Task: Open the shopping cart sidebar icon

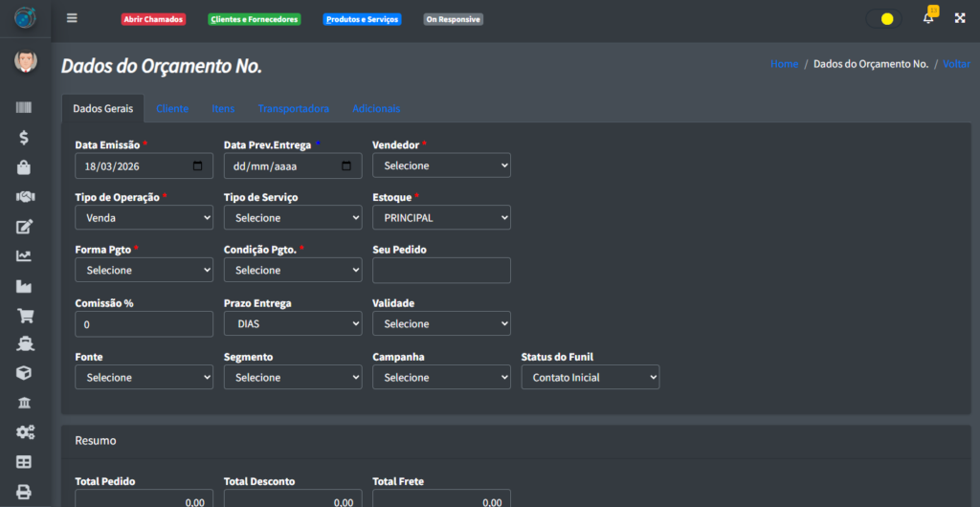Action: (24, 316)
